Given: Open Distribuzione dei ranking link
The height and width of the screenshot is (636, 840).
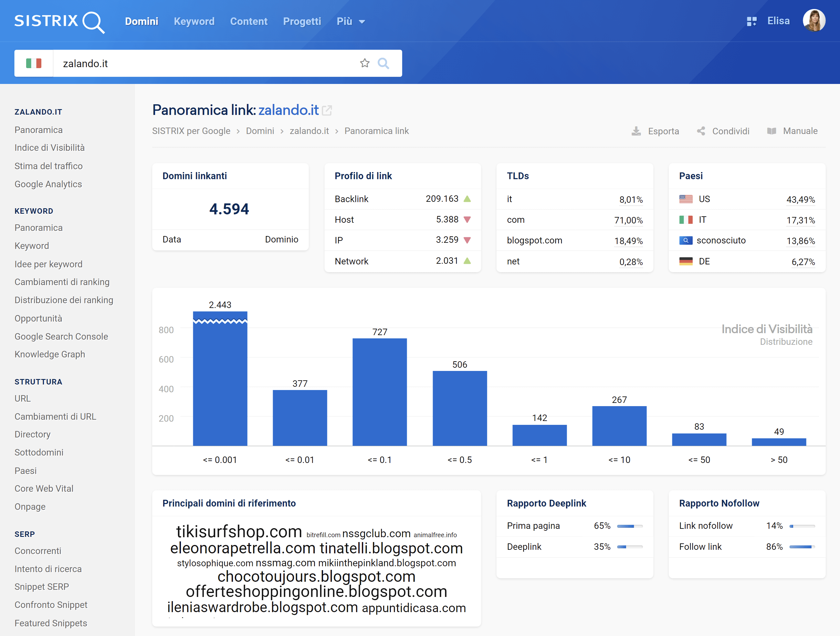Looking at the screenshot, I should pos(64,300).
